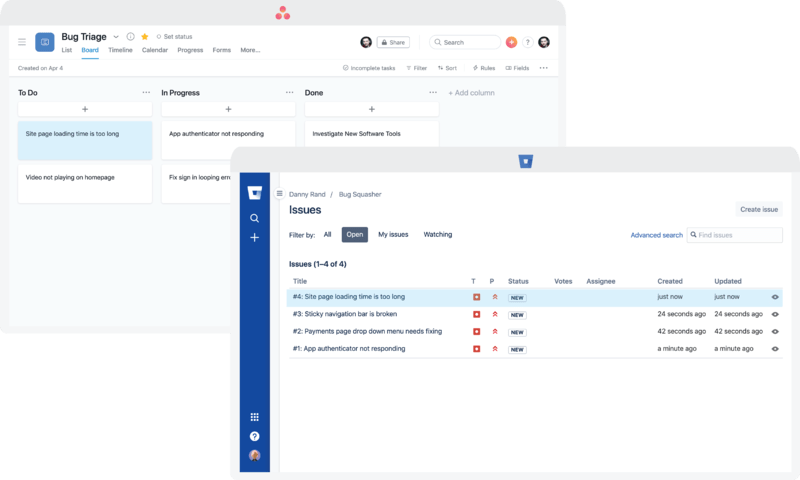Click the Bitbucket sidebar plus create icon

tap(255, 237)
